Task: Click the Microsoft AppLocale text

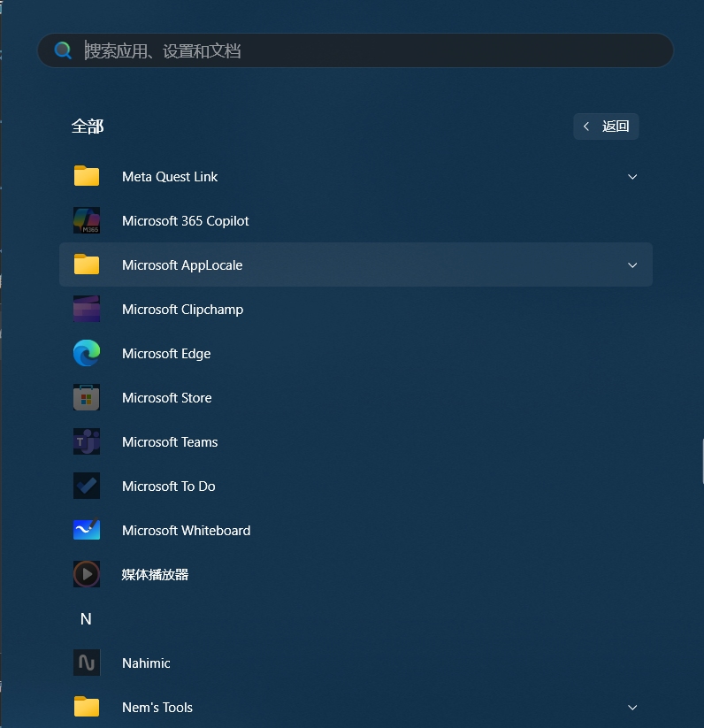Action: pyautogui.click(x=182, y=265)
